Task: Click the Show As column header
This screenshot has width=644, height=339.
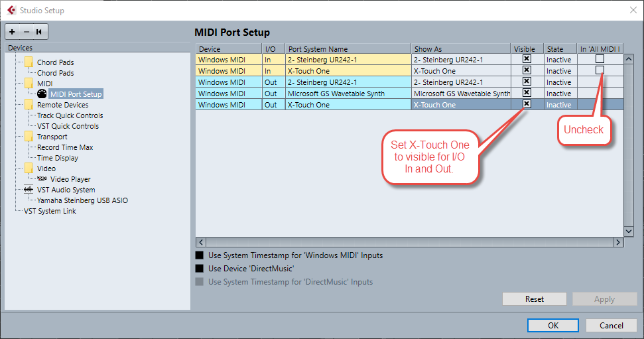Action: coord(461,48)
